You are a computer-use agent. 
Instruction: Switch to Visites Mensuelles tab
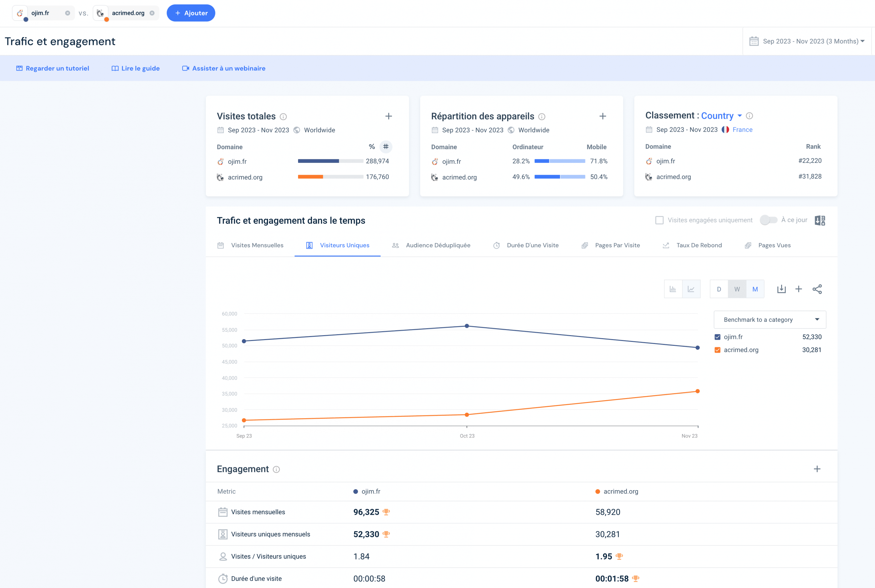click(x=257, y=245)
